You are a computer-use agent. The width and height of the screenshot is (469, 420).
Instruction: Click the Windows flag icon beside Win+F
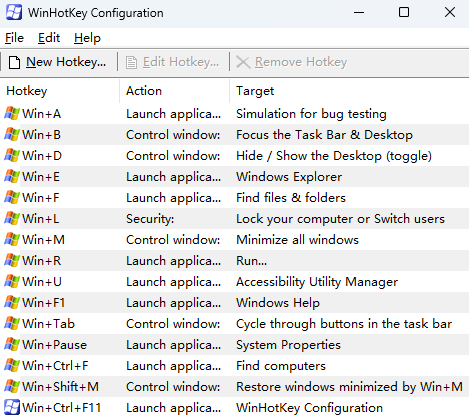coord(12,198)
